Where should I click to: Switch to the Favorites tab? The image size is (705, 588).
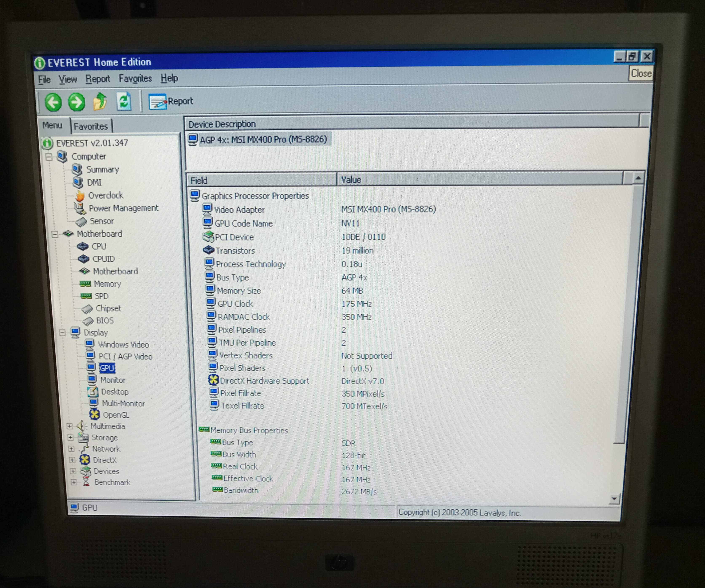[x=91, y=126]
